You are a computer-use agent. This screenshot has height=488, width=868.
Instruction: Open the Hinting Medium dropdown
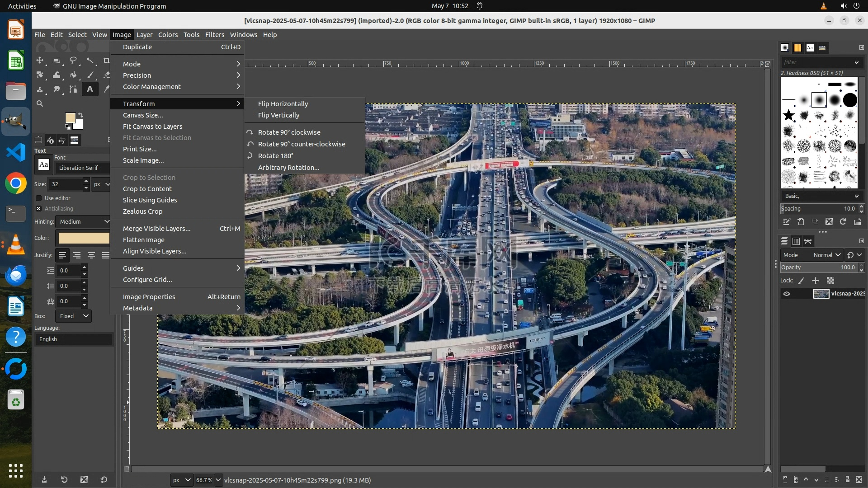(84, 222)
